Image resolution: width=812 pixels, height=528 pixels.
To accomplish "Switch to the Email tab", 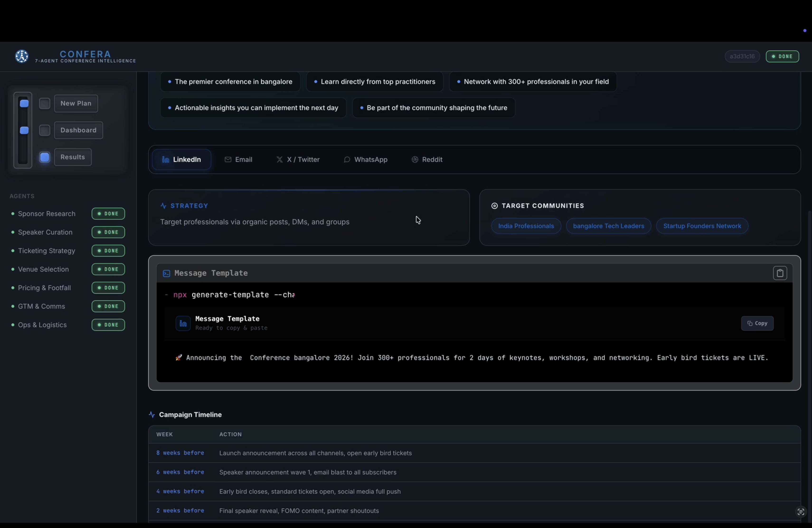I will coord(238,160).
